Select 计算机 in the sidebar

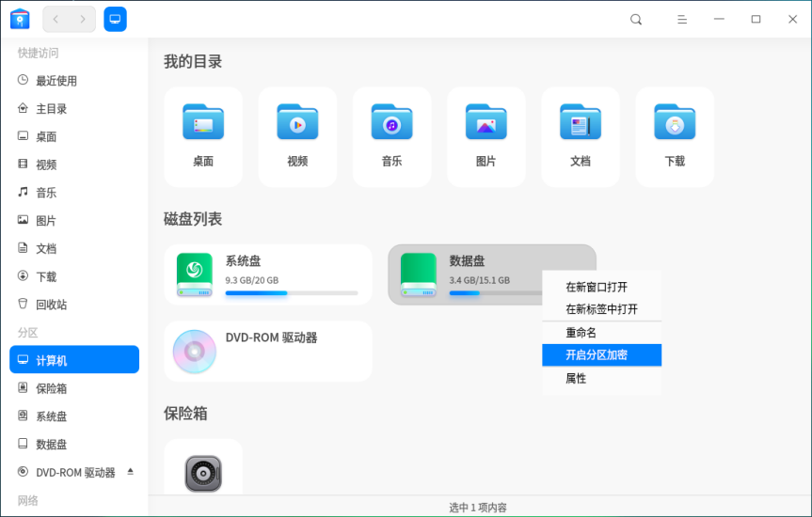(74, 359)
